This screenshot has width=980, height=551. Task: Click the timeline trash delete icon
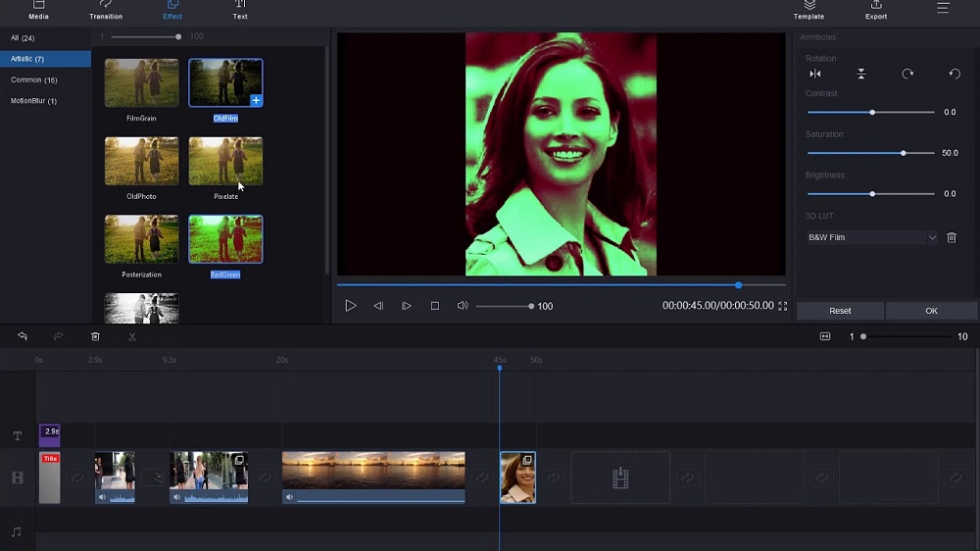click(x=95, y=336)
